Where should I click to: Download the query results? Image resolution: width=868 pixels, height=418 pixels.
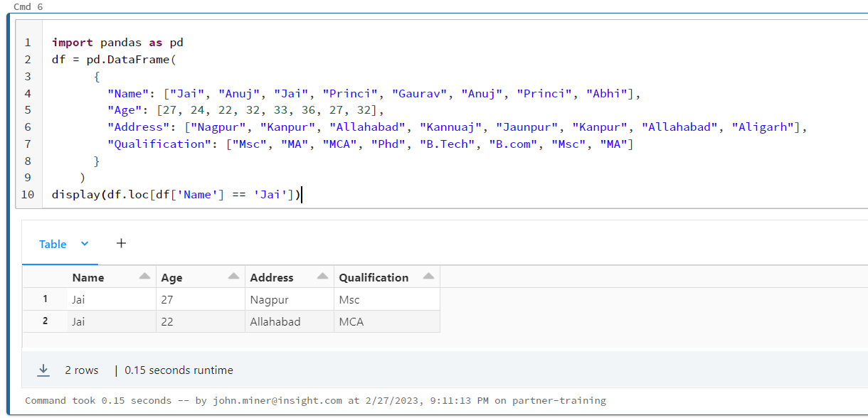pyautogui.click(x=43, y=370)
